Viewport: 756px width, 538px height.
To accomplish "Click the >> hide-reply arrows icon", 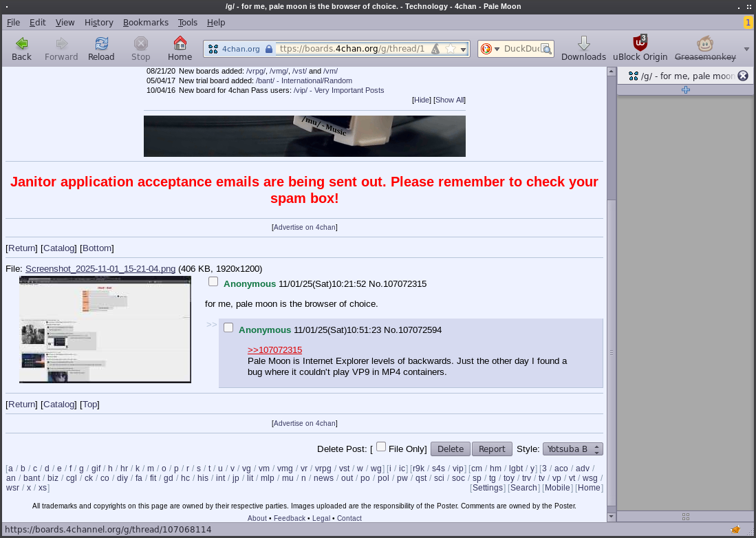I will [212, 325].
